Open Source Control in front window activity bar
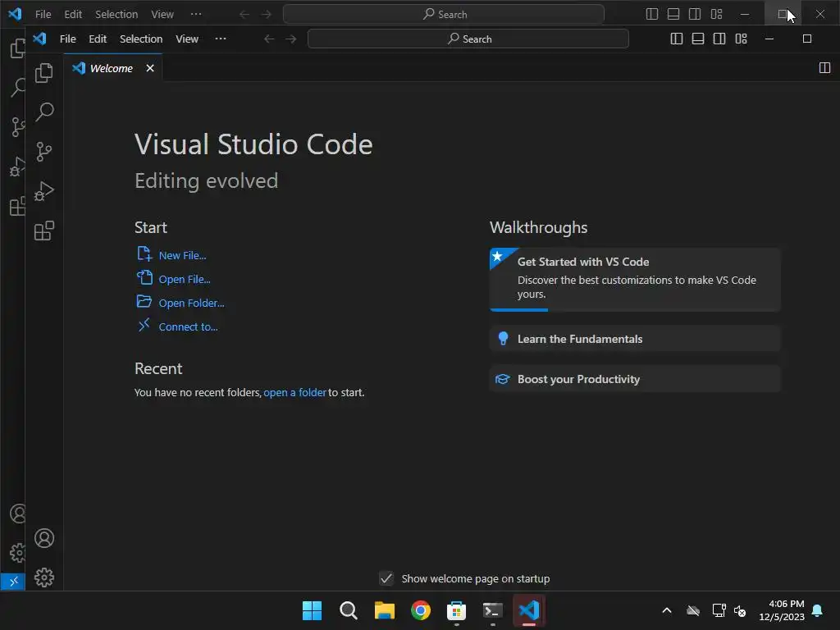The image size is (840, 630). coord(44,152)
